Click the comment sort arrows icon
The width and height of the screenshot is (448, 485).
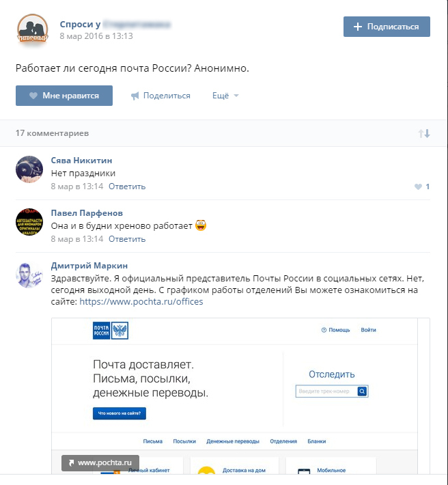424,134
